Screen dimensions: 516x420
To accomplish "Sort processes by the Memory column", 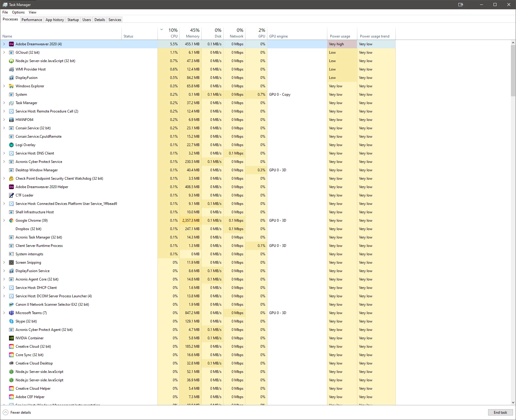I will tap(190, 33).
